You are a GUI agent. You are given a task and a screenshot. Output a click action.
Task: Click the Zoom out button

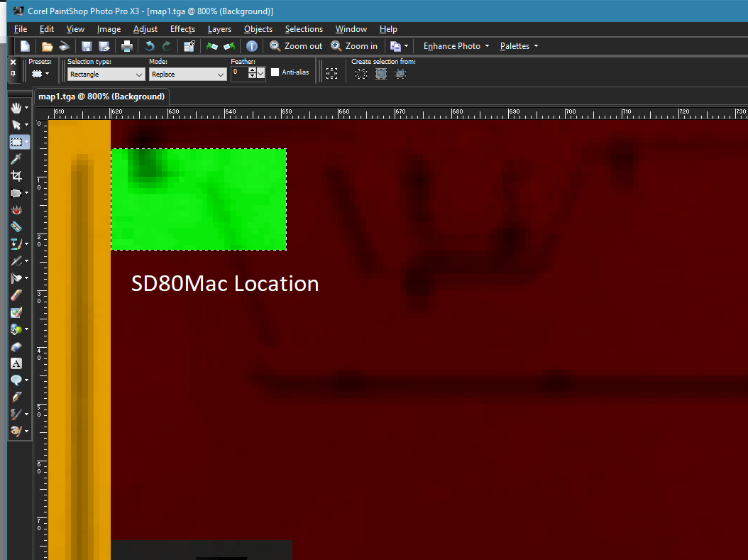[x=296, y=46]
